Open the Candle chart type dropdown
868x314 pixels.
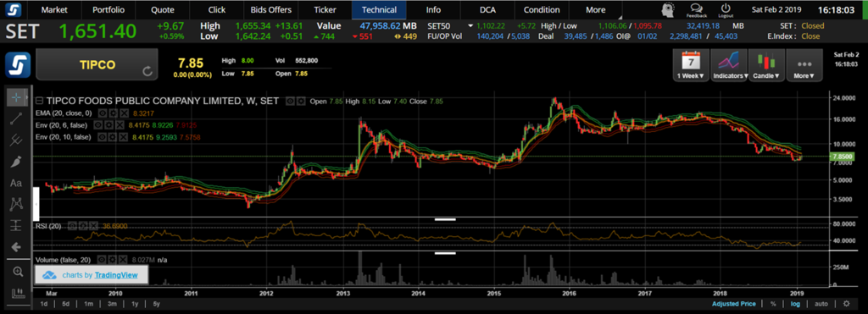[x=766, y=65]
